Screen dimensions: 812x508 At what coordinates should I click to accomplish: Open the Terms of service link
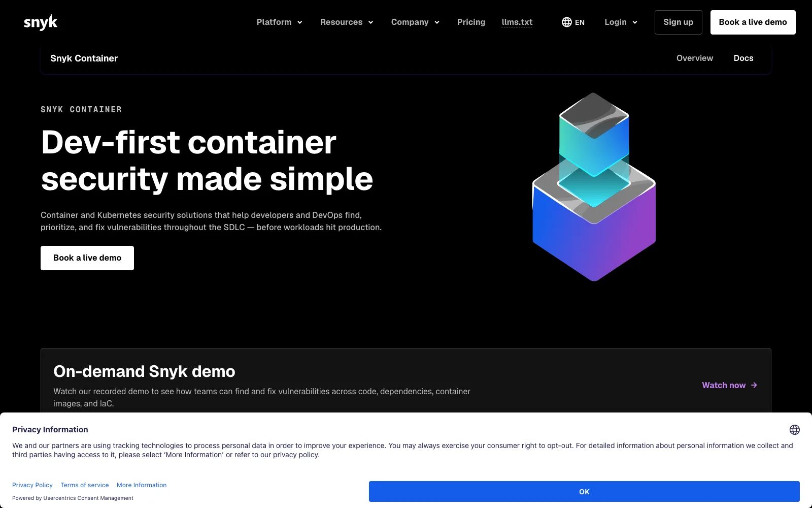click(x=85, y=485)
